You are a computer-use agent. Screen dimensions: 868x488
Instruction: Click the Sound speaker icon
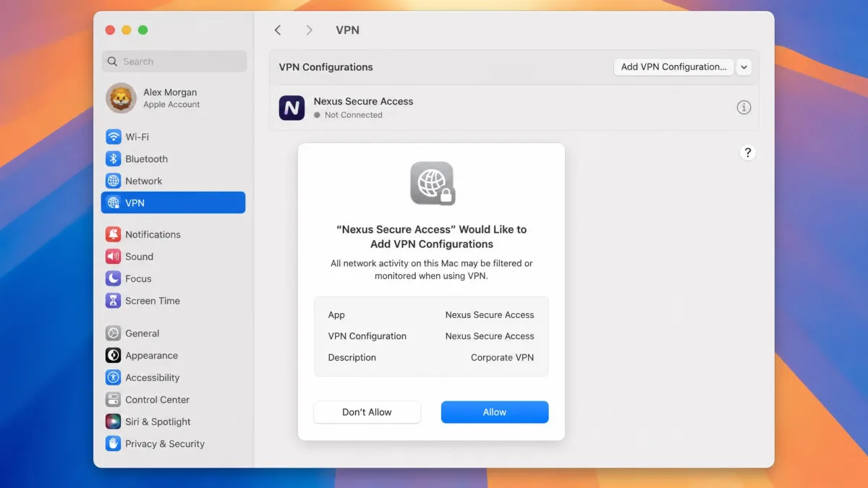click(113, 257)
